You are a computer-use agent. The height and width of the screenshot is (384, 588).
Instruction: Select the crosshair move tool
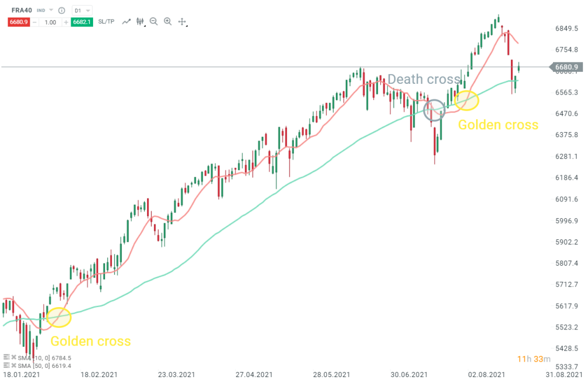(x=182, y=22)
